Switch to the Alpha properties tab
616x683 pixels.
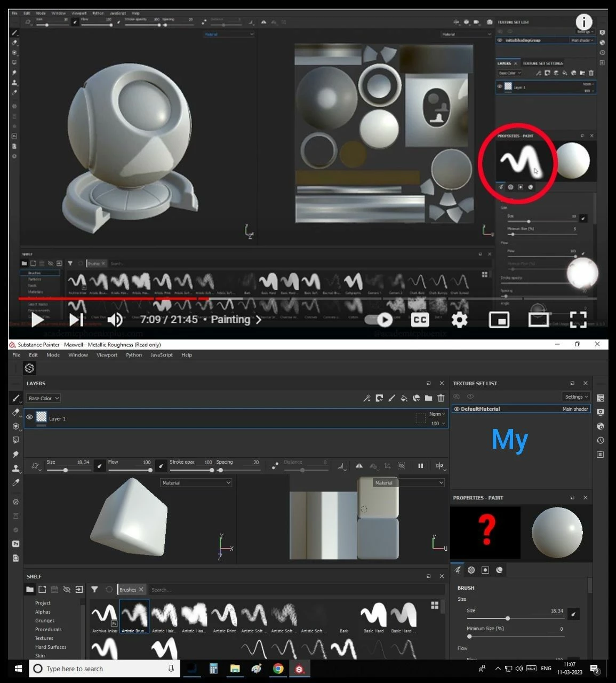[x=471, y=570]
